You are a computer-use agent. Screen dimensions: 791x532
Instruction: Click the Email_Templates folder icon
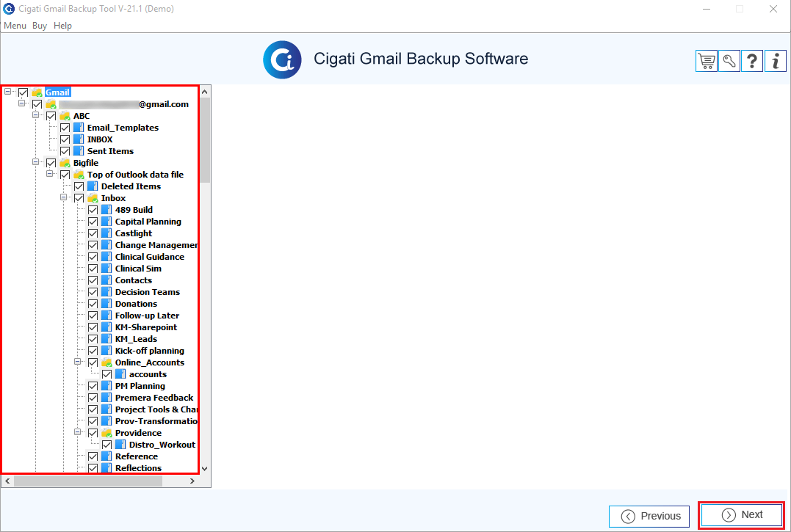click(x=79, y=128)
